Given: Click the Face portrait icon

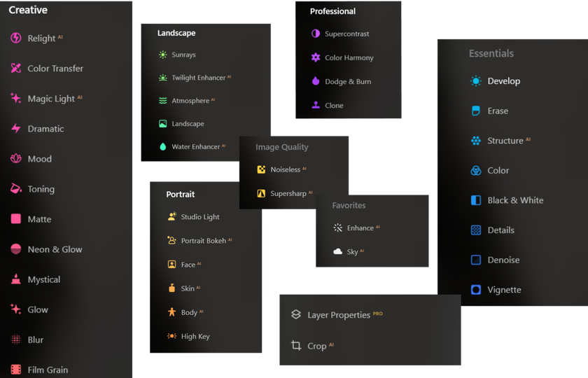Looking at the screenshot, I should coord(171,265).
